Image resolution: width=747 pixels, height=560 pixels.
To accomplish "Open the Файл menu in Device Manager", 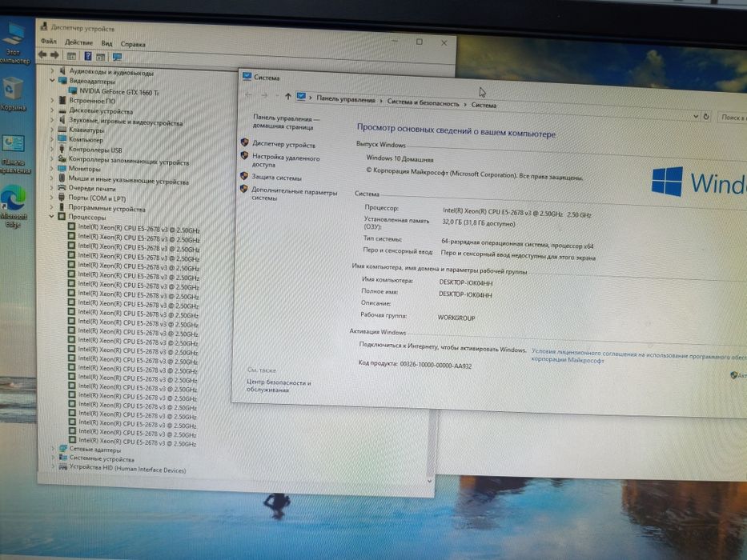I will click(48, 42).
